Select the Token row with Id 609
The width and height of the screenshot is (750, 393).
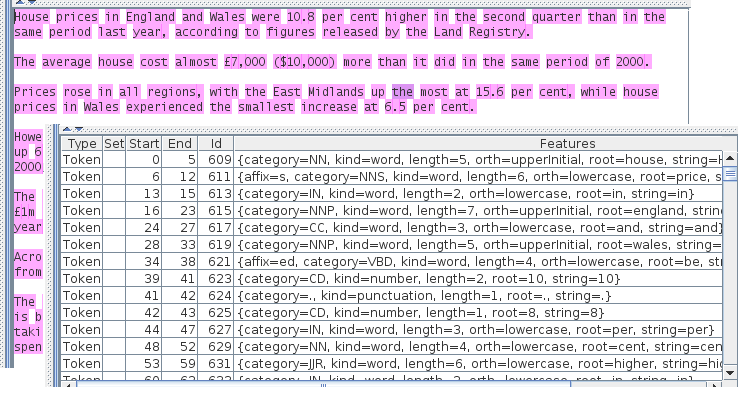tap(392, 160)
